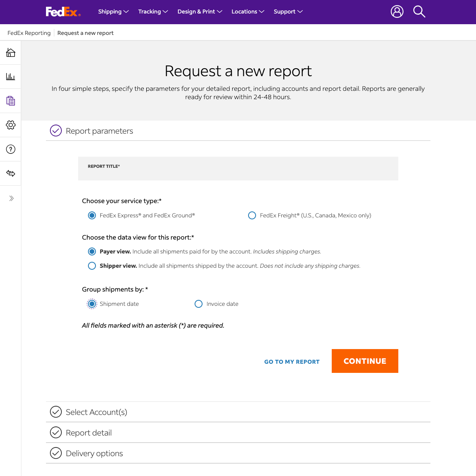The image size is (476, 476).
Task: Open the help question mark icon
Action: coord(11,149)
